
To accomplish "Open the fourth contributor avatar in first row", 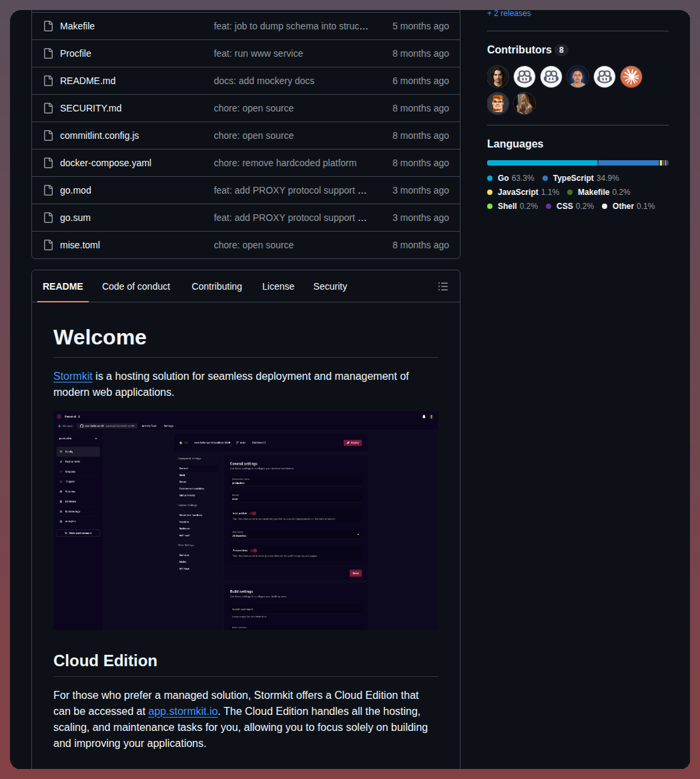I will point(578,77).
